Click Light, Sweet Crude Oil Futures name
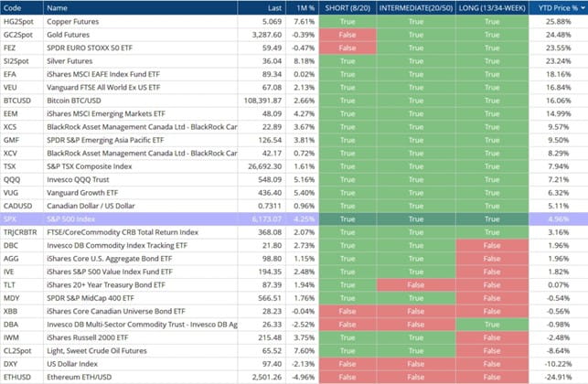Image resolution: width=588 pixels, height=384 pixels. point(97,350)
